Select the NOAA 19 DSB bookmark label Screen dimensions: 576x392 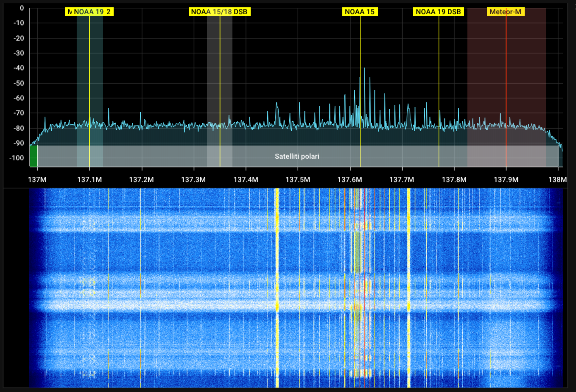438,12
